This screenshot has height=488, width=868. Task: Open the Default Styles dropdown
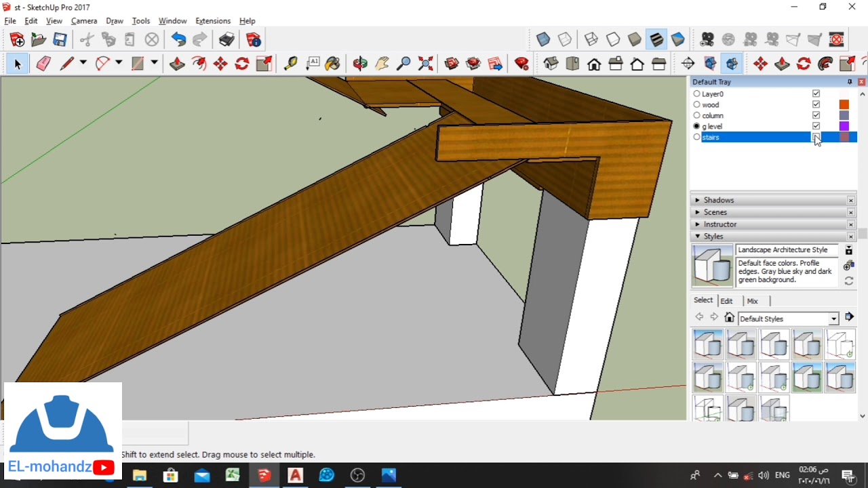(x=788, y=319)
